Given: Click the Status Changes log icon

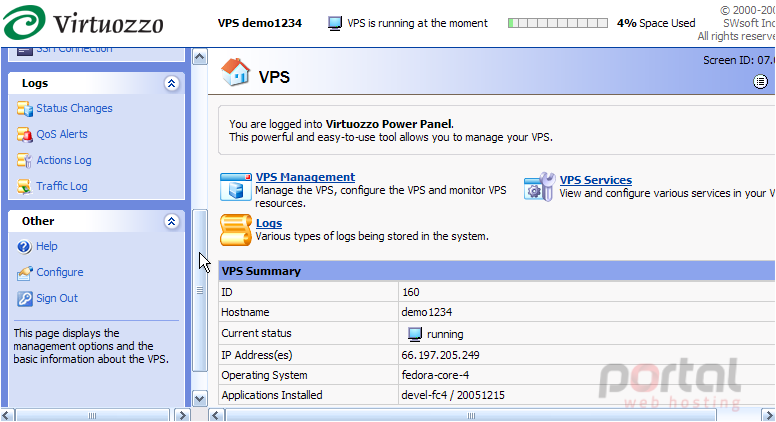Looking at the screenshot, I should click(x=25, y=108).
